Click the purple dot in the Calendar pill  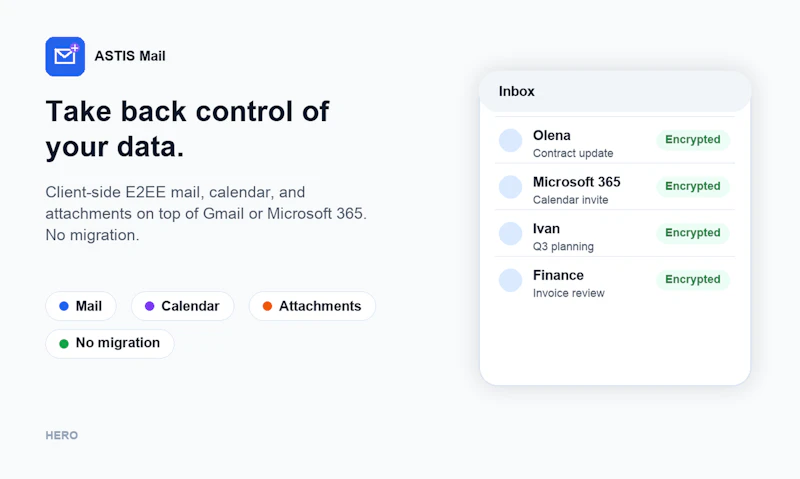coord(149,306)
